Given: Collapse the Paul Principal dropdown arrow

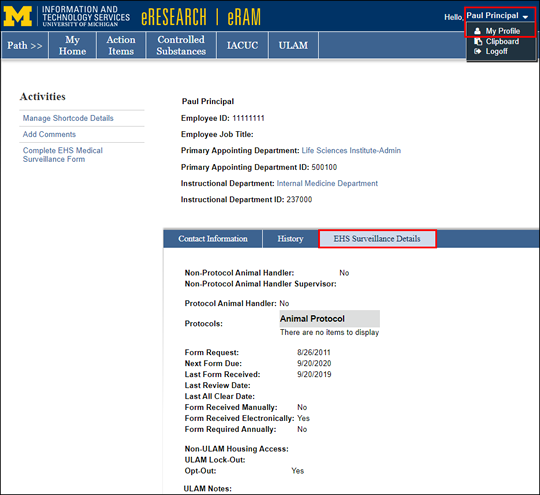Looking at the screenshot, I should point(525,17).
